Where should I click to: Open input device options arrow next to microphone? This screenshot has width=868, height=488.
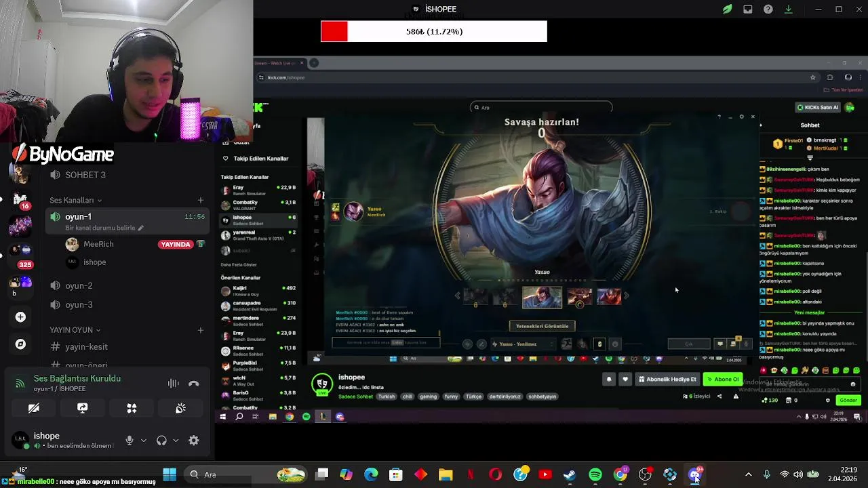pos(143,441)
